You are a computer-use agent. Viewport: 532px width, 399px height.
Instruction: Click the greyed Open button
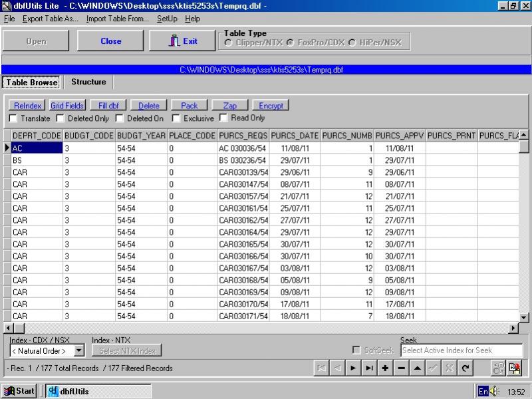[x=36, y=41]
